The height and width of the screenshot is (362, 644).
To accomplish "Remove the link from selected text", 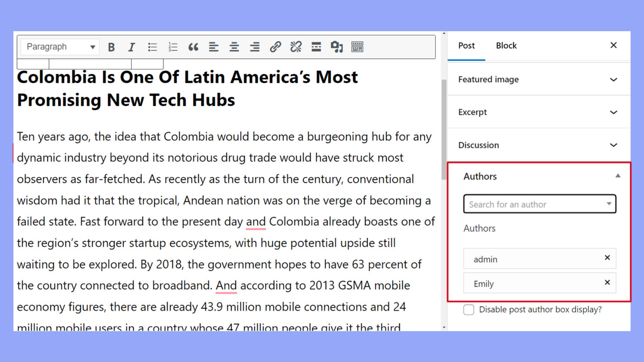I will coord(296,46).
